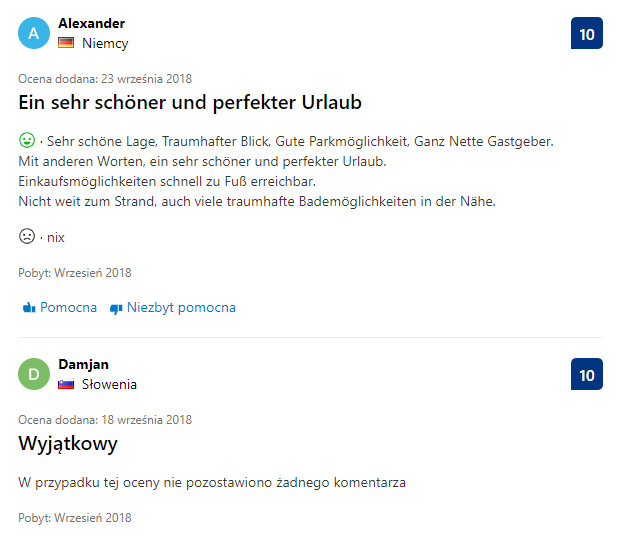Click Alexander's score badge of 10

coord(586,34)
